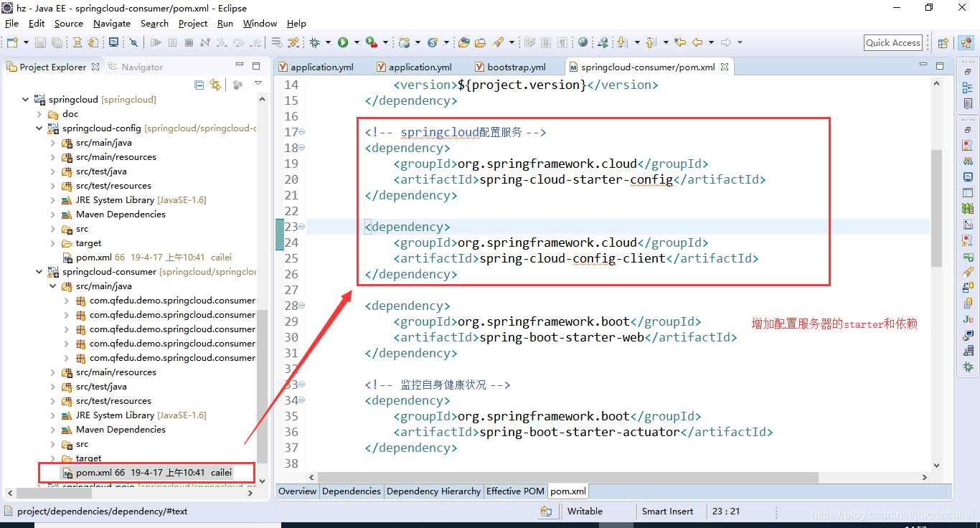This screenshot has width=980, height=528.
Task: Collapse fold marker at line 34
Action: point(302,400)
